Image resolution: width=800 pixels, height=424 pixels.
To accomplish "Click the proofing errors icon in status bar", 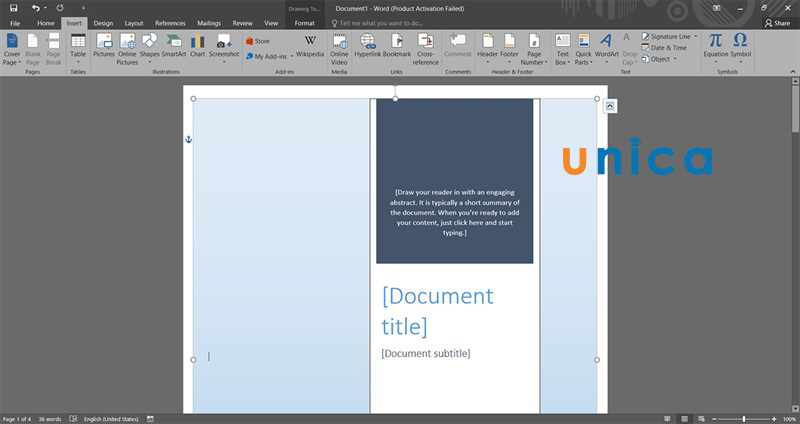I will (73, 419).
